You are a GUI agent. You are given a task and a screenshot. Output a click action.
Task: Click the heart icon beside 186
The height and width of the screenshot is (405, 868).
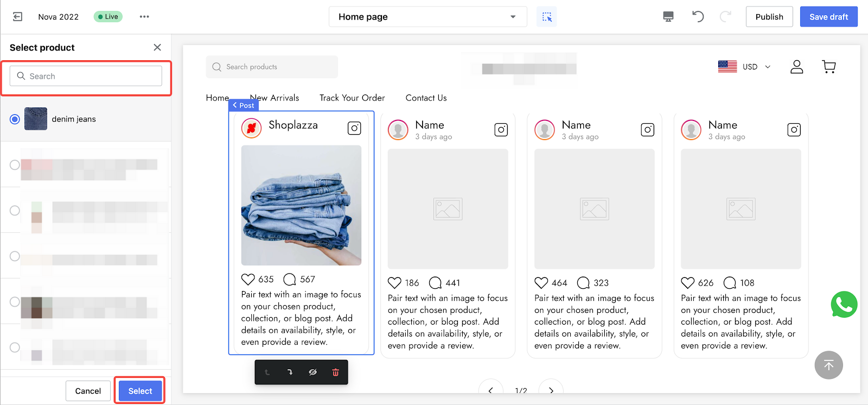tap(394, 283)
